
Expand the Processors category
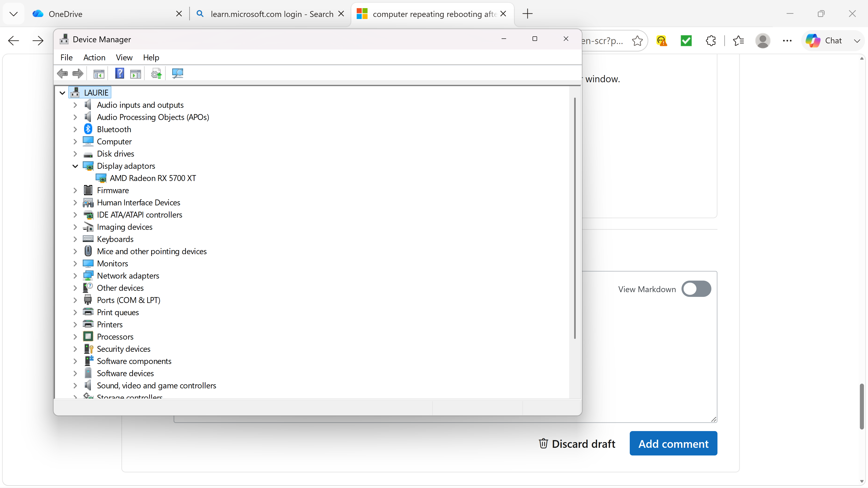tap(75, 337)
